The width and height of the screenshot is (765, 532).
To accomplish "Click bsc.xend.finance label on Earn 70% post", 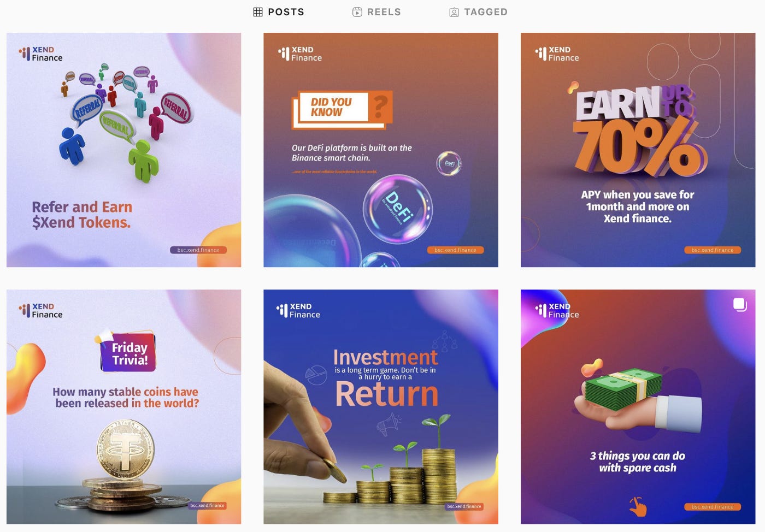I will point(713,250).
